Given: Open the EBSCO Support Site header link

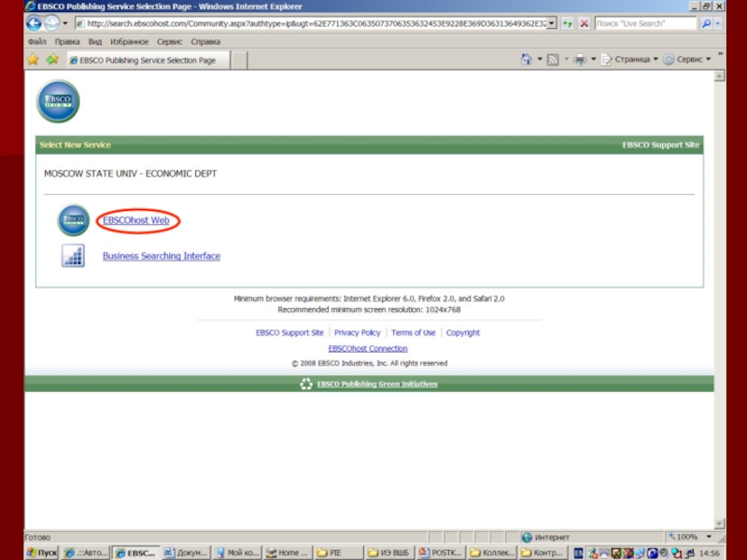Looking at the screenshot, I should click(660, 145).
